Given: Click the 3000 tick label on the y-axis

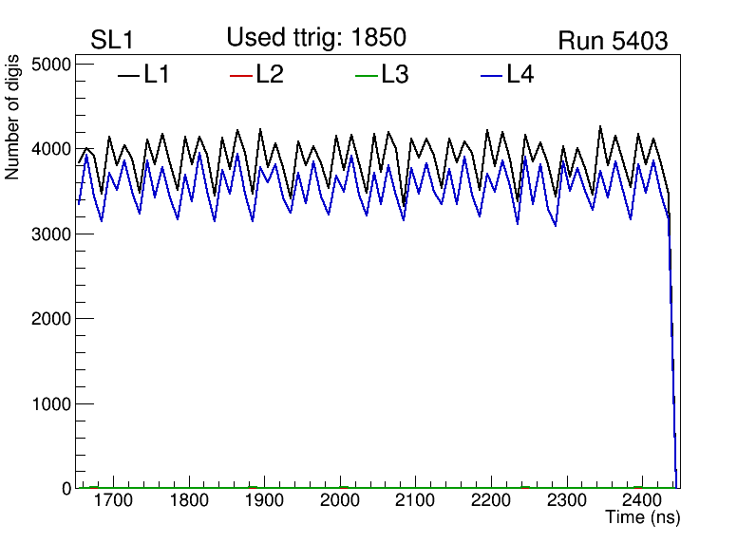Looking at the screenshot, I should click(x=53, y=234).
